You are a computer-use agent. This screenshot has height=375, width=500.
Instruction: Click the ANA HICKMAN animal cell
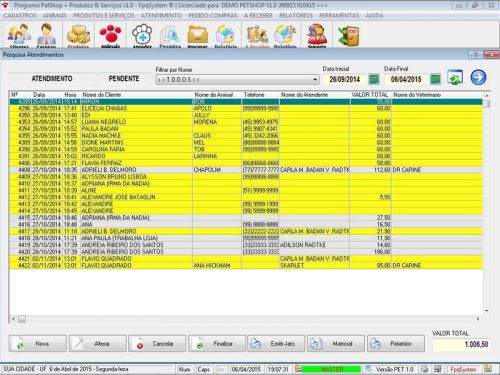tap(217, 265)
